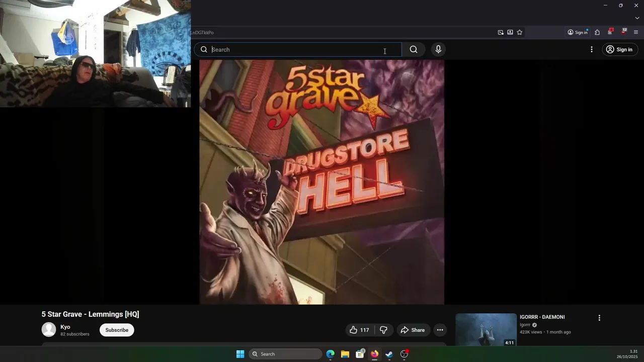The width and height of the screenshot is (644, 362).
Task: Click the YouTube search text field
Action: click(298, 49)
